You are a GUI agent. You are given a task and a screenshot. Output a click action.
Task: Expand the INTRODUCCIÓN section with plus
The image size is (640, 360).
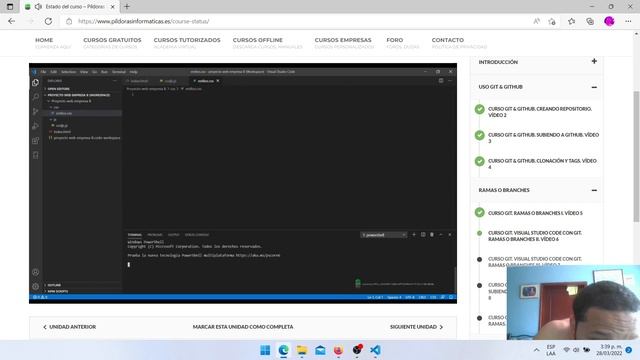[x=594, y=61]
